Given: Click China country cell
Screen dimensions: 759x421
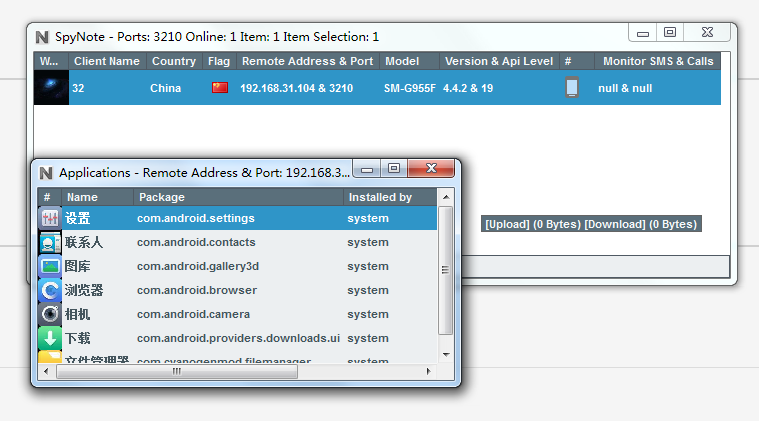Looking at the screenshot, I should [166, 88].
